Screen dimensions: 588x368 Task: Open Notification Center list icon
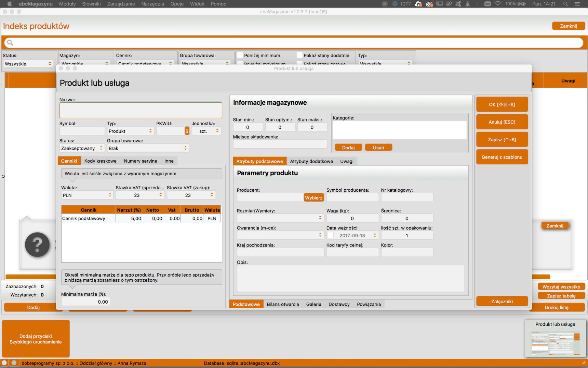[577, 4]
